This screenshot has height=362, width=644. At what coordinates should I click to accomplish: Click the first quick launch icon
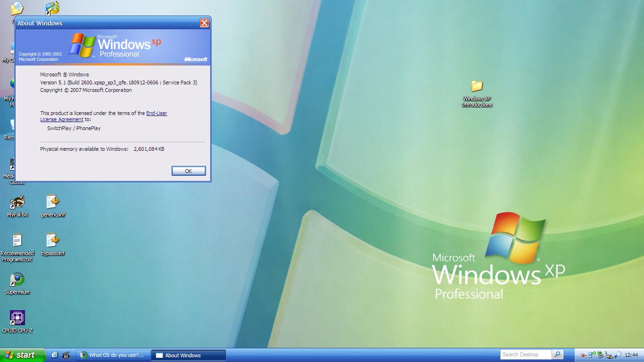(55, 355)
